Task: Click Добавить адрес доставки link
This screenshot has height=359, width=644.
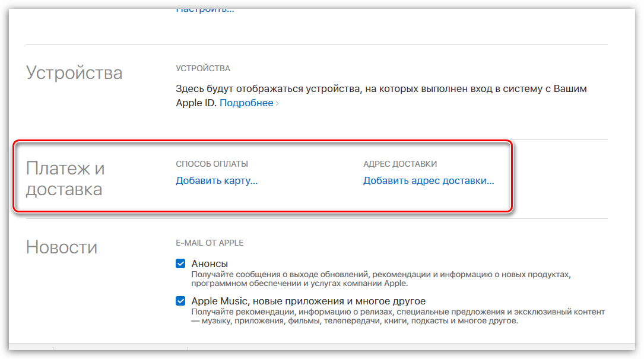Action: tap(429, 181)
